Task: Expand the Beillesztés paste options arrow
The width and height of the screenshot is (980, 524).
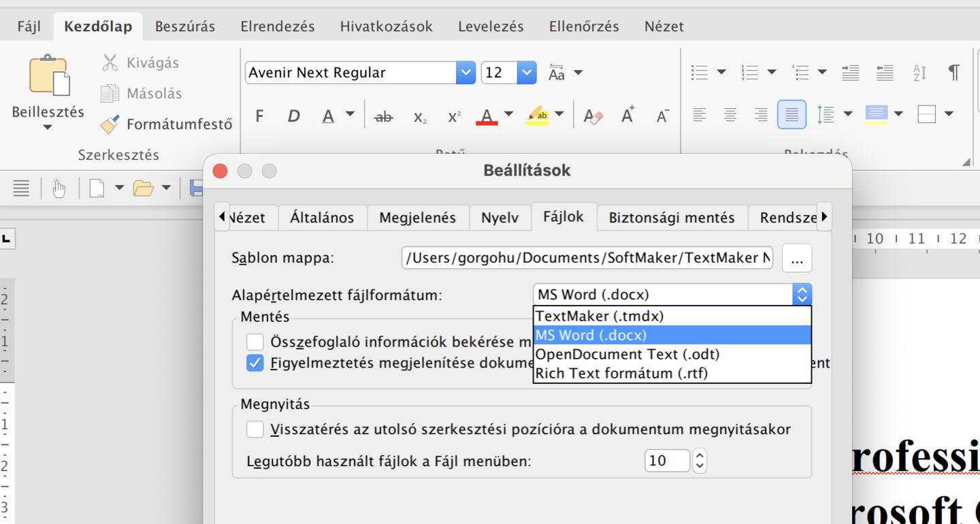Action: (48, 127)
